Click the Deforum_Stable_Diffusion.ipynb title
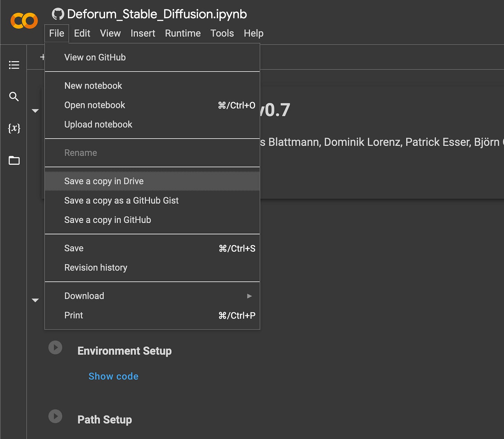 click(157, 14)
